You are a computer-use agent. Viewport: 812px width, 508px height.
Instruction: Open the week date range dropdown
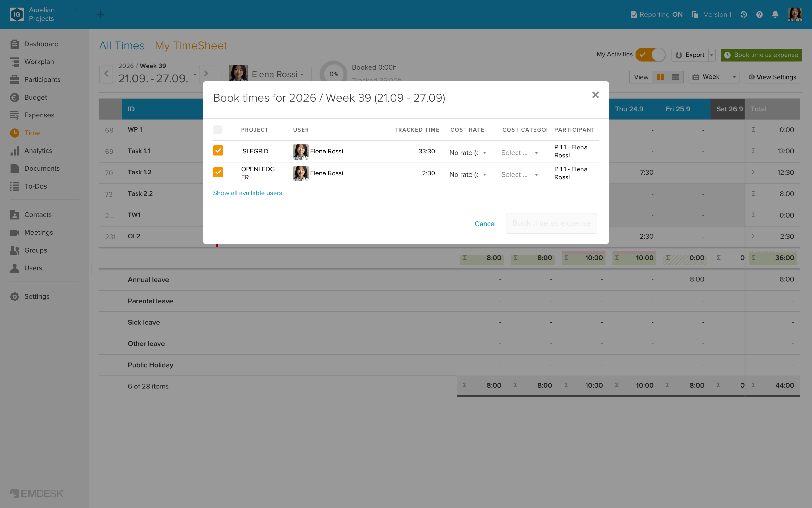tap(195, 74)
